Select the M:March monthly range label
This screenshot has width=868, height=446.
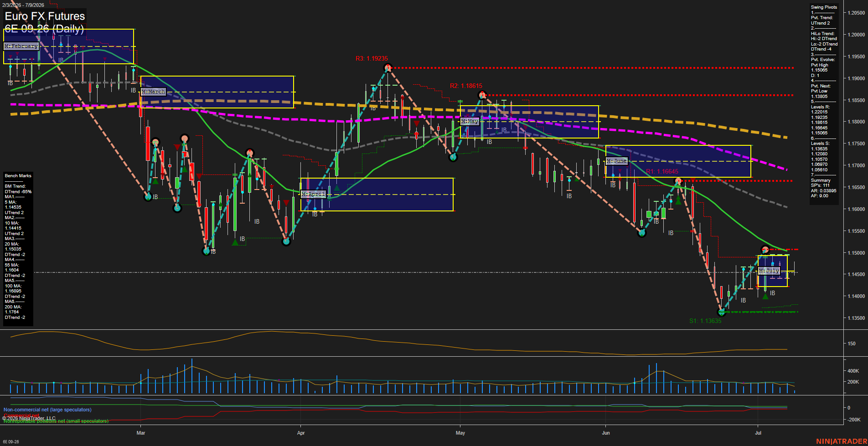pos(153,92)
